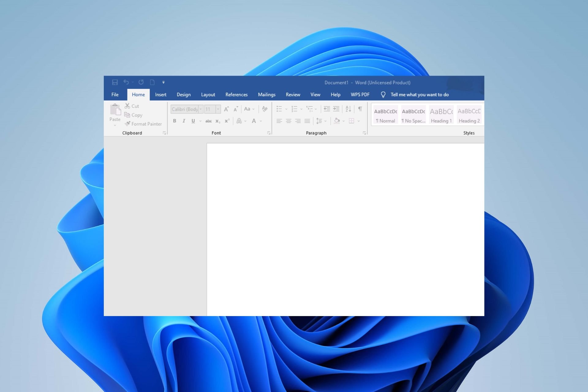Toggle superscript formatting
This screenshot has height=392, width=588.
click(227, 121)
